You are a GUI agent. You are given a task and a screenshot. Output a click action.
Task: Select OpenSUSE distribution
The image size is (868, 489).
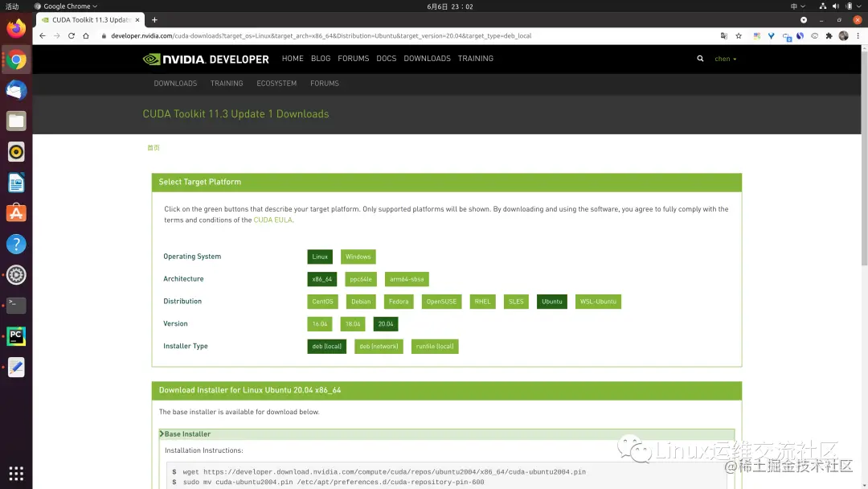[x=442, y=302]
